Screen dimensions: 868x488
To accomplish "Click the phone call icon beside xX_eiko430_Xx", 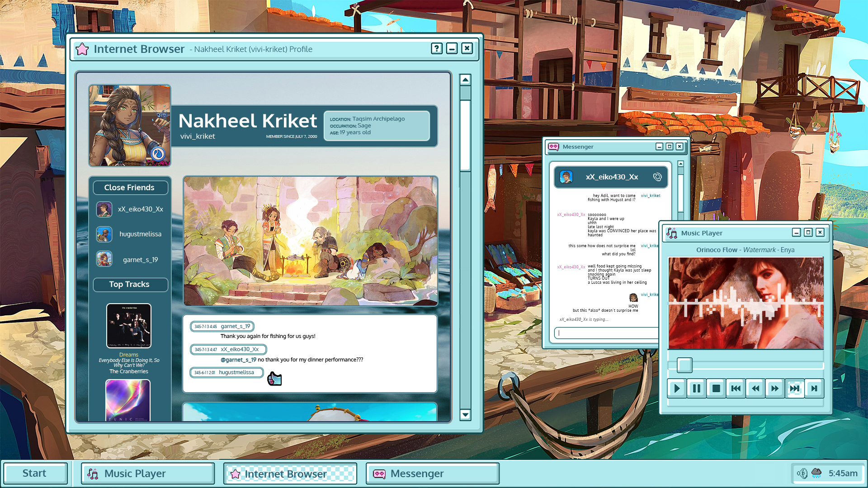I will point(657,177).
